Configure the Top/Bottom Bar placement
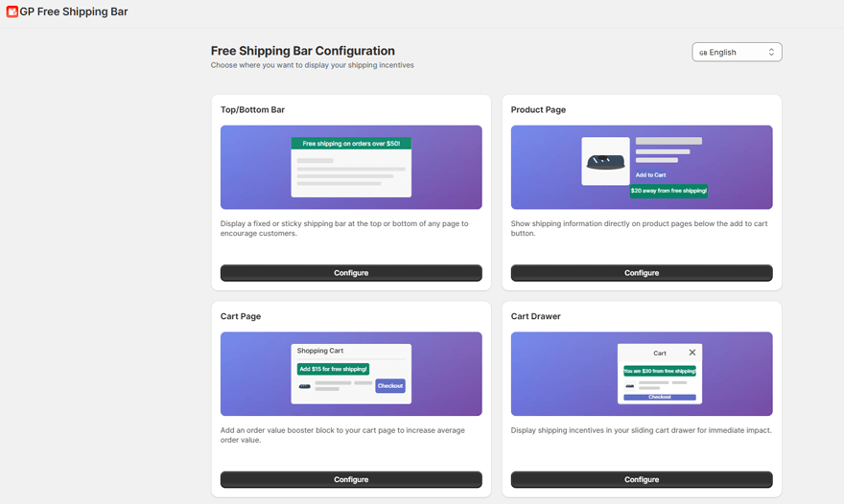This screenshot has height=504, width=844. click(351, 273)
